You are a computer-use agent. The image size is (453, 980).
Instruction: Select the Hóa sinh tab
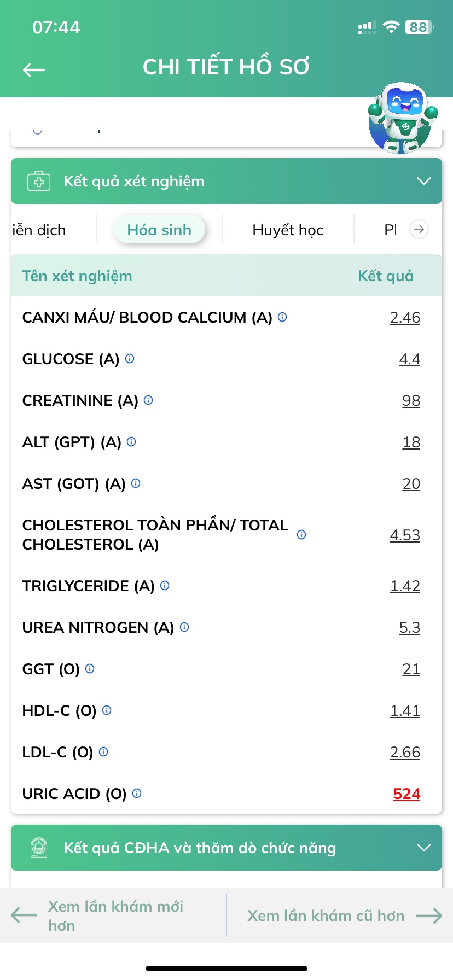(x=159, y=230)
